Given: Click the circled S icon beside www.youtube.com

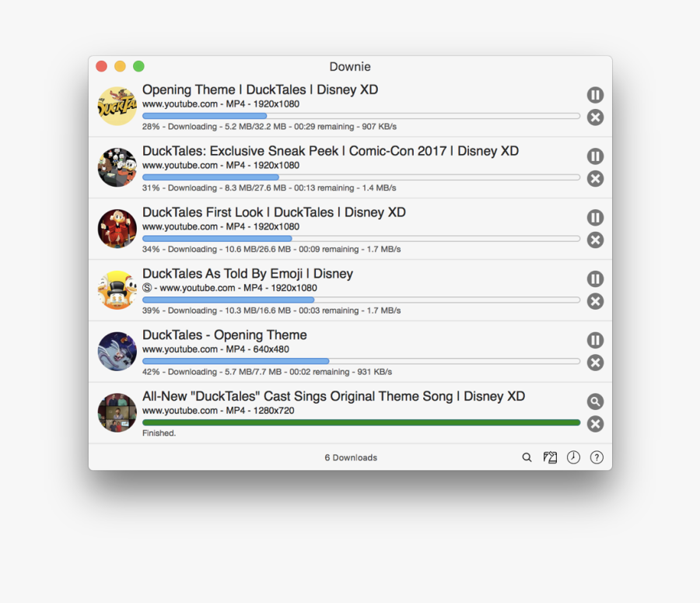Looking at the screenshot, I should tap(147, 288).
